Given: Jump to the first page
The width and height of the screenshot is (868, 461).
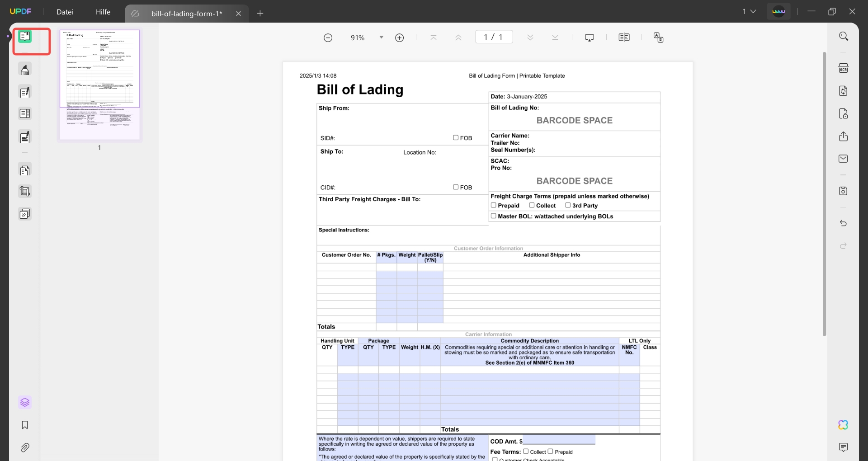Looking at the screenshot, I should pyautogui.click(x=434, y=38).
